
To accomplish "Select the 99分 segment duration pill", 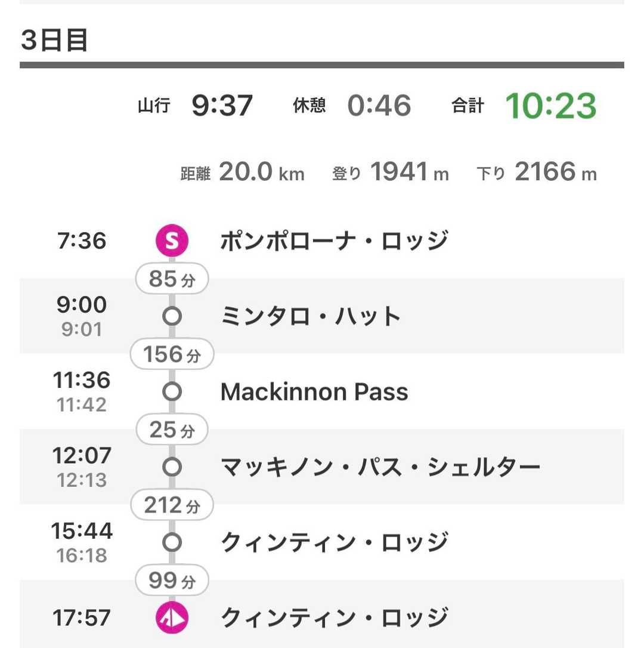I will click(x=172, y=580).
